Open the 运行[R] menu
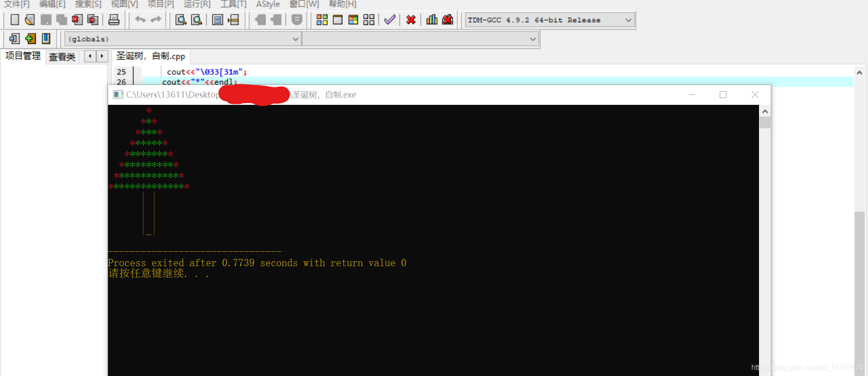 tap(197, 4)
